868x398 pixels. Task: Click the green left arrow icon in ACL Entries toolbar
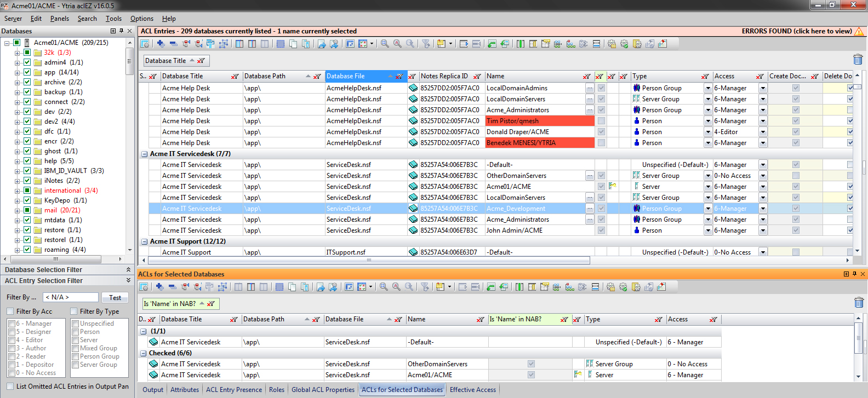click(x=492, y=44)
